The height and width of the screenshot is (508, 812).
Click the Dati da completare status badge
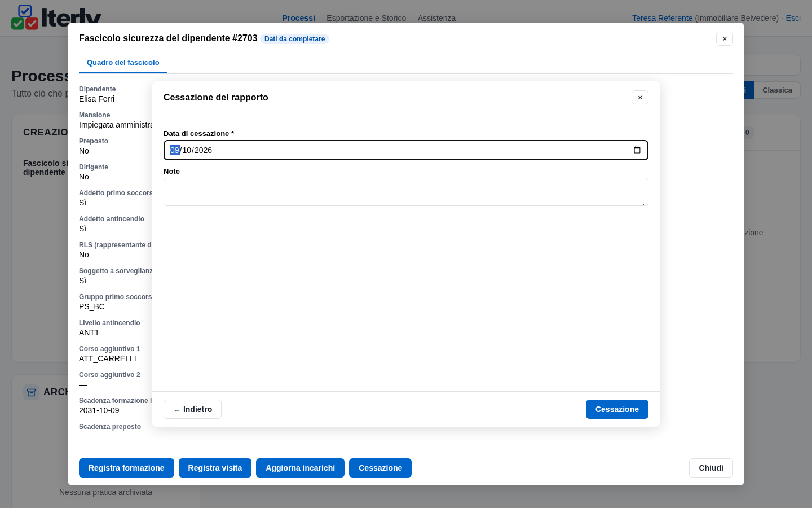pyautogui.click(x=294, y=39)
